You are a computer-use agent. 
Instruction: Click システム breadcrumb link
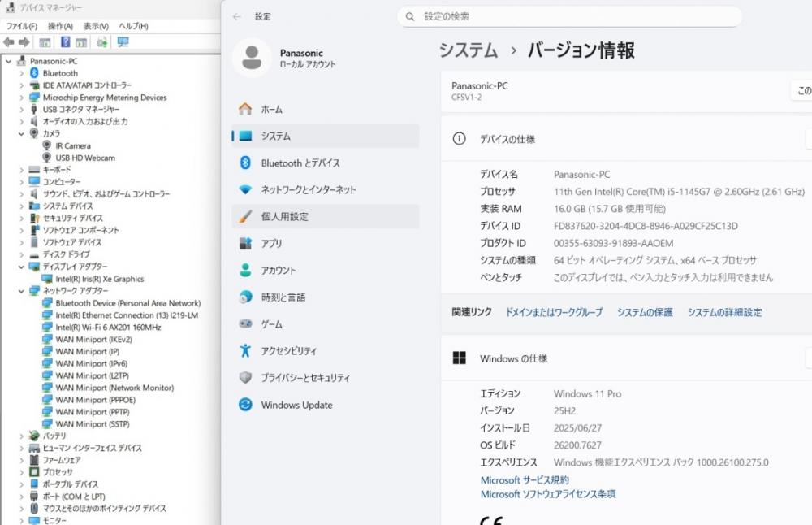(x=469, y=50)
